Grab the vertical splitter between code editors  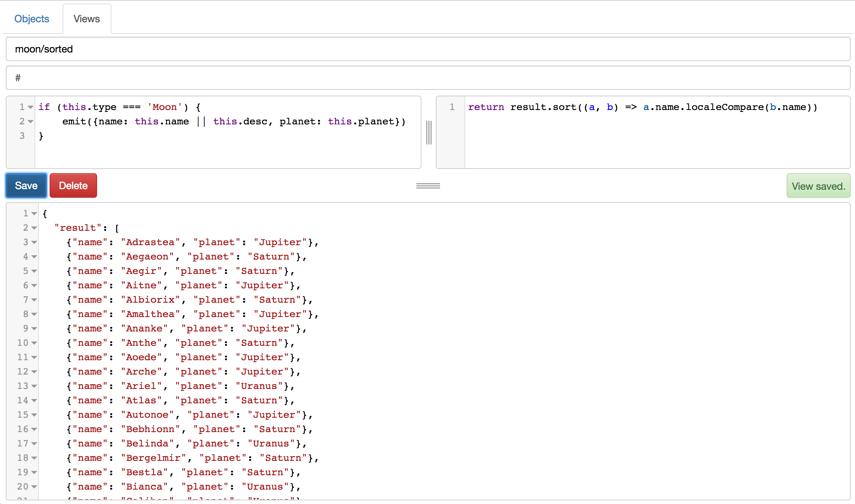pos(429,133)
